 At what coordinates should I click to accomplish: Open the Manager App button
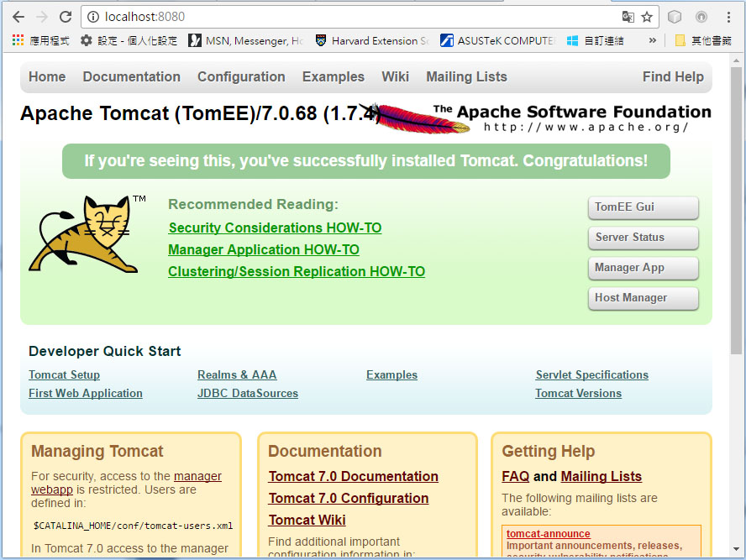[x=644, y=268]
